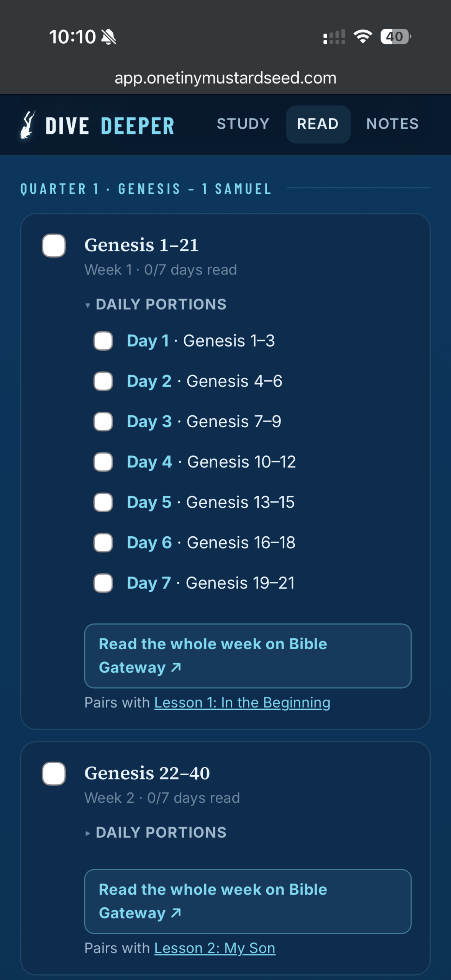Check the Genesis 1–21 week checkbox

(54, 245)
